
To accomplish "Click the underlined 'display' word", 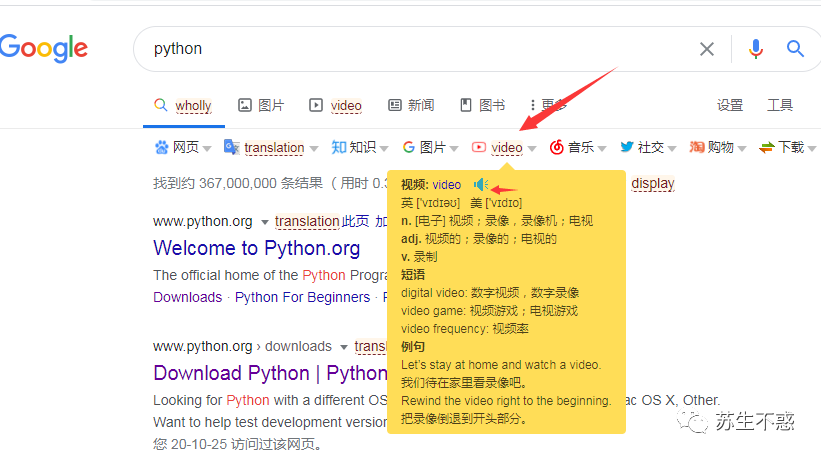I will point(652,184).
